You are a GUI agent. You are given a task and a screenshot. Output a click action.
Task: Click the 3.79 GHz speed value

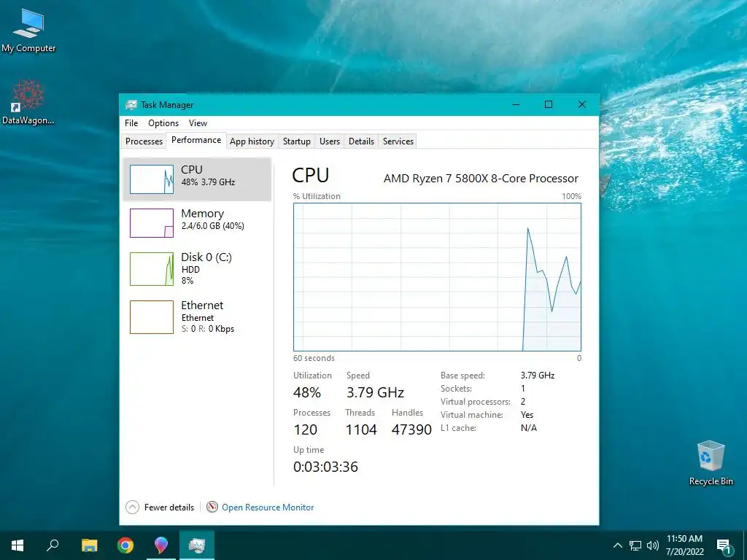(376, 392)
